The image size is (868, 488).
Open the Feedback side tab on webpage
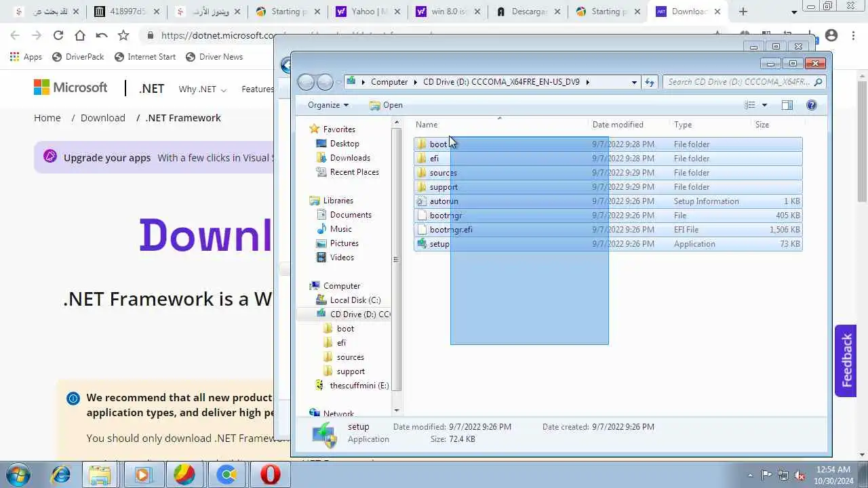pyautogui.click(x=846, y=361)
